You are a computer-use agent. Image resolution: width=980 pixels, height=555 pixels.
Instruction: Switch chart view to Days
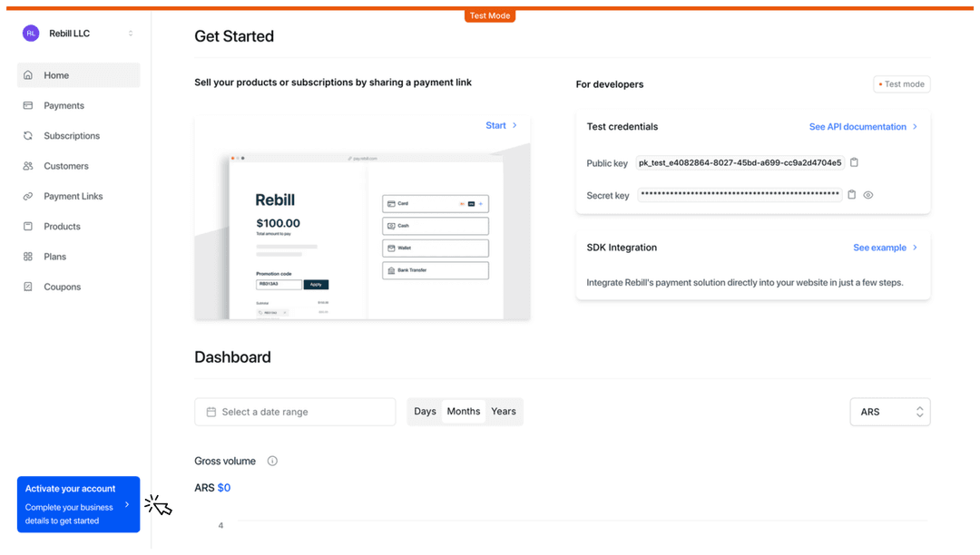tap(425, 411)
